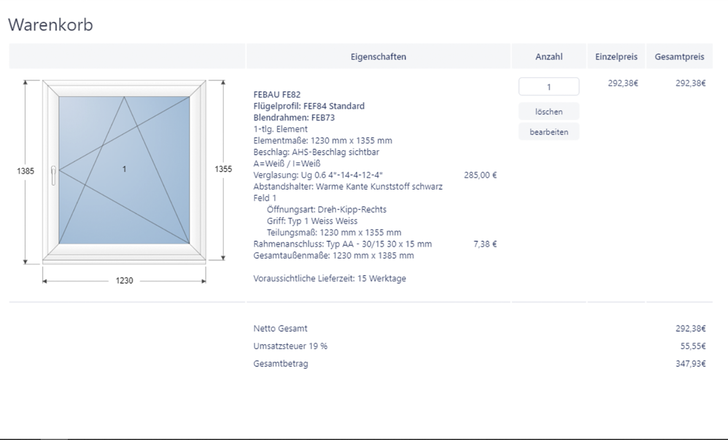Click the Gesamtbetrag total 347,93€
728x440 pixels.
(690, 363)
